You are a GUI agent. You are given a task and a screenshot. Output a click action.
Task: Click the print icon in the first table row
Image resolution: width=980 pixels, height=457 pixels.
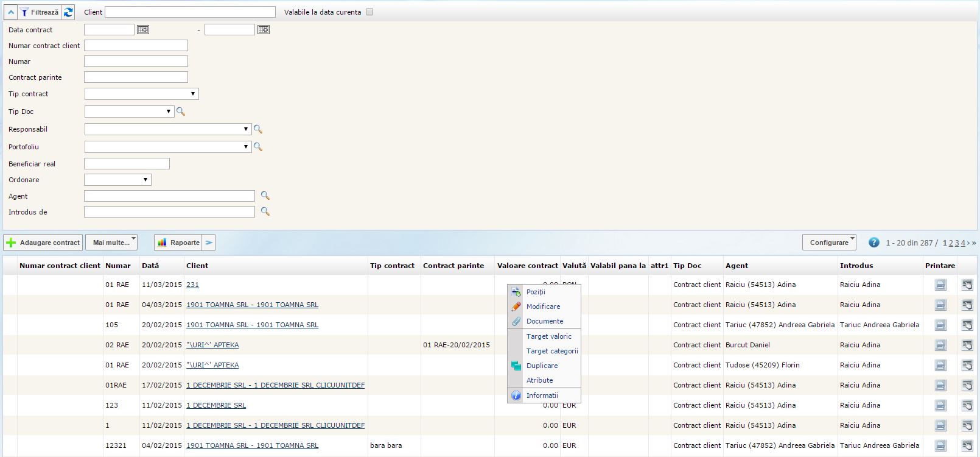940,285
